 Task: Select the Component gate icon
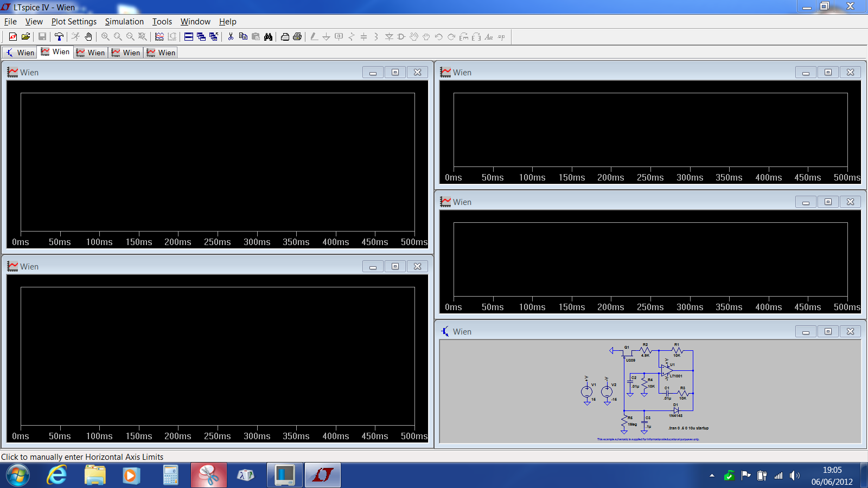click(x=401, y=37)
